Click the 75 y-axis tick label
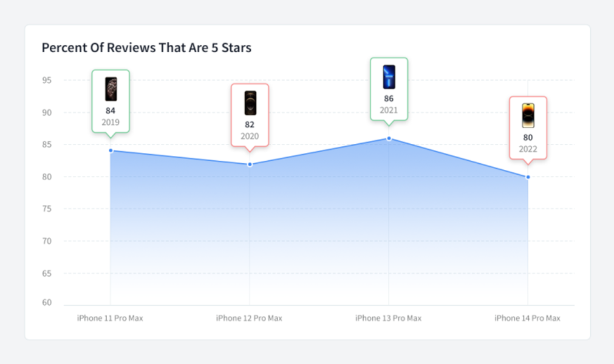The image size is (614, 364). (x=47, y=209)
